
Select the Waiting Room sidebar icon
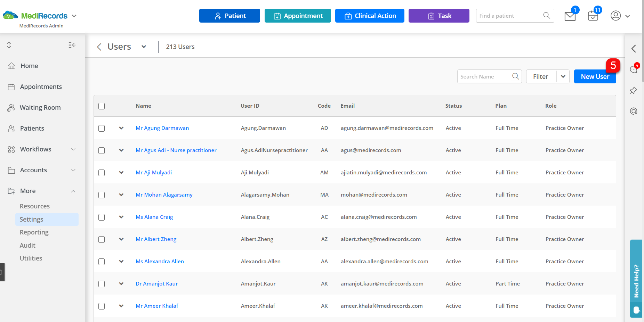pyautogui.click(x=11, y=107)
